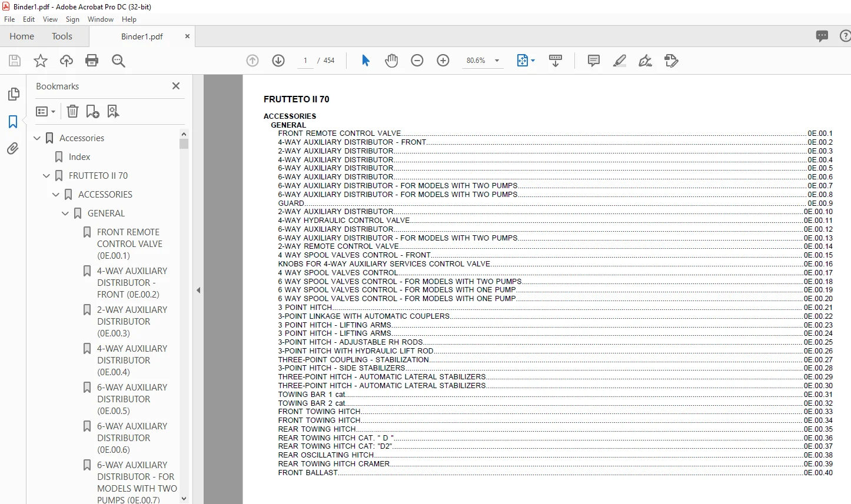Open the zoom percentage dropdown

[497, 61]
